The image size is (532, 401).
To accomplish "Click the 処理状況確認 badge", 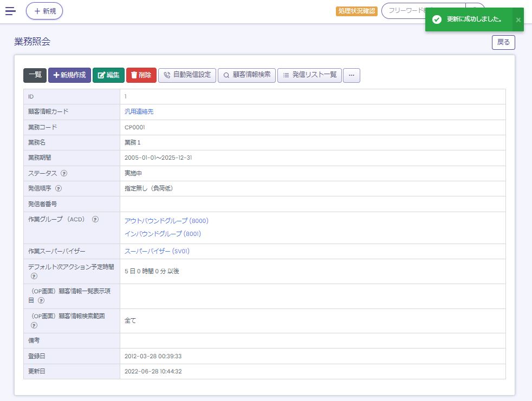I will click(356, 11).
